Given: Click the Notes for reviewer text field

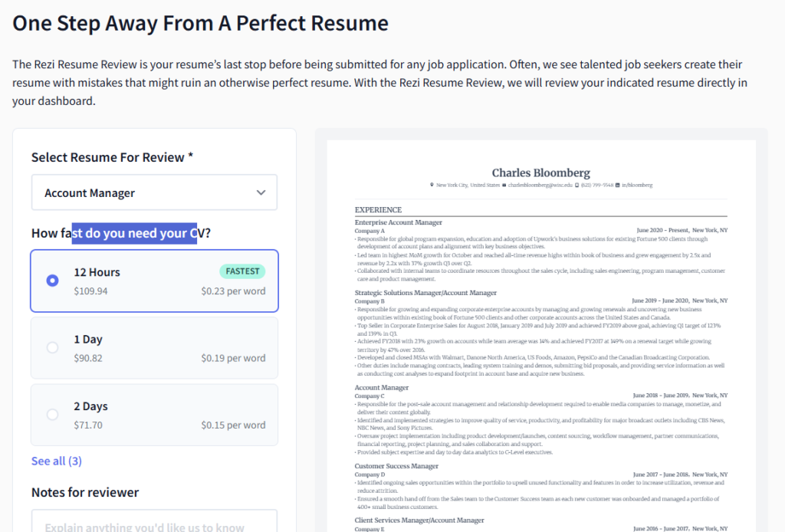Looking at the screenshot, I should (x=154, y=525).
